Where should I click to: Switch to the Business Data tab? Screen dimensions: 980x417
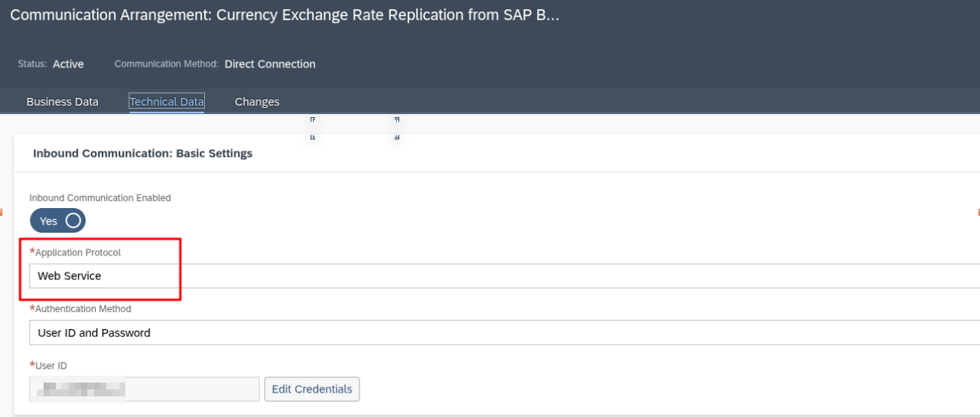(x=63, y=102)
